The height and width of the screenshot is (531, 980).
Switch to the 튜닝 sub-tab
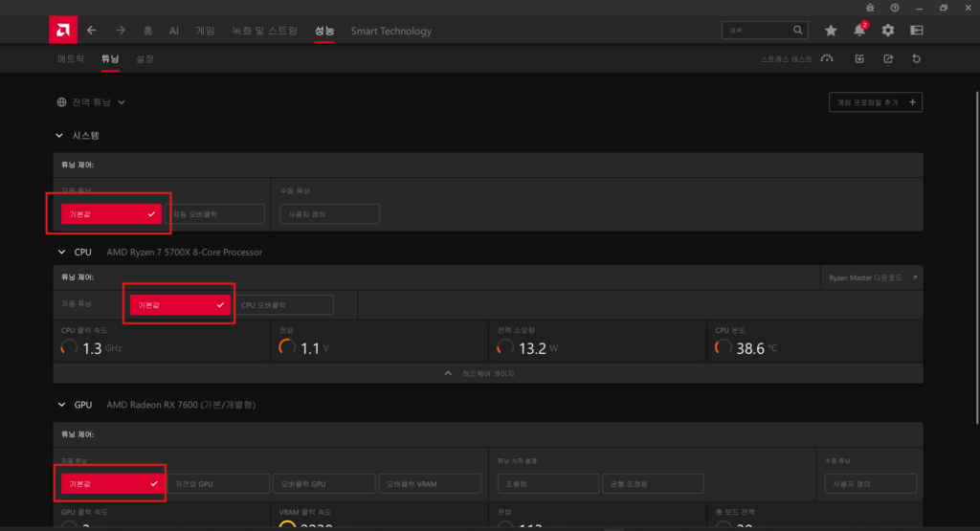pyautogui.click(x=110, y=58)
